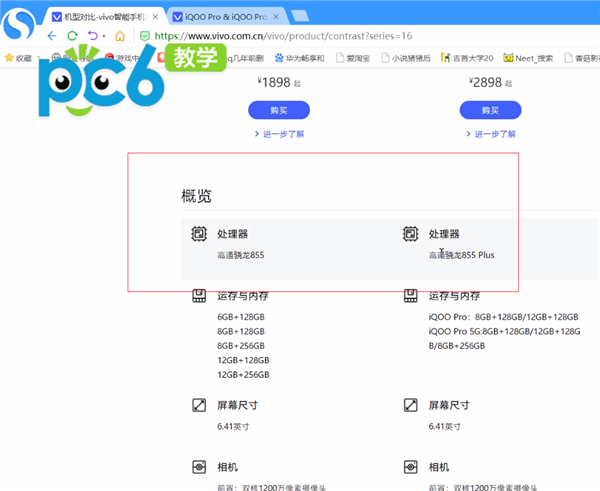Click the green security shield in address bar
The height and width of the screenshot is (491, 600).
point(145,36)
